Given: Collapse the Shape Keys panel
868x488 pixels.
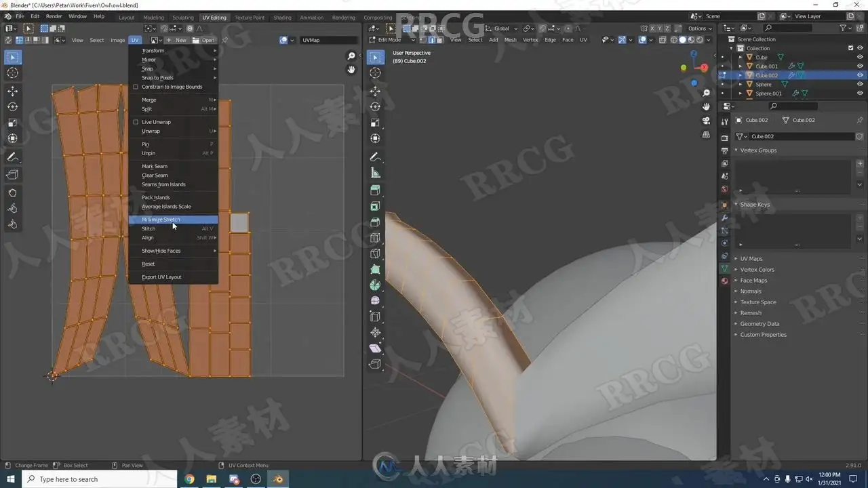Looking at the screenshot, I should coord(755,205).
